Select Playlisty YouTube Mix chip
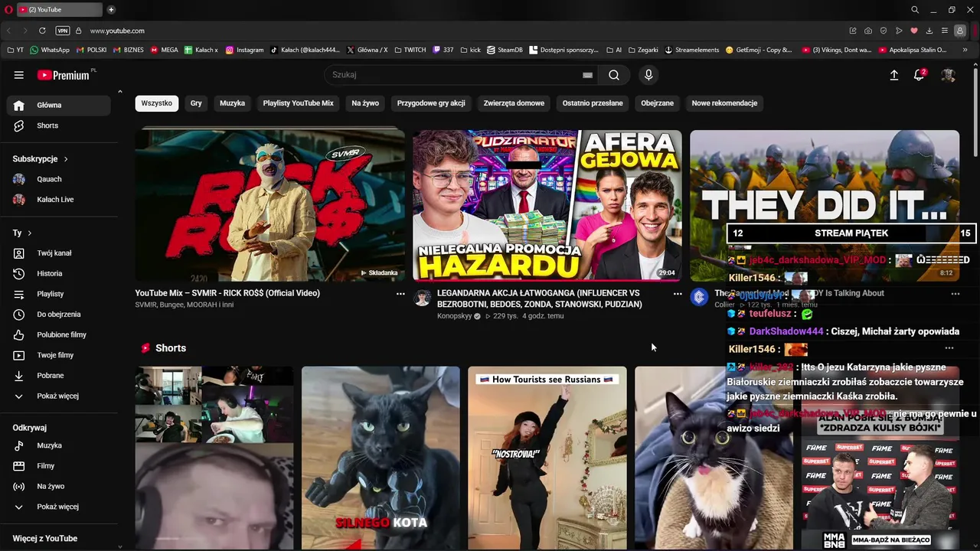The width and height of the screenshot is (980, 551). point(299,103)
